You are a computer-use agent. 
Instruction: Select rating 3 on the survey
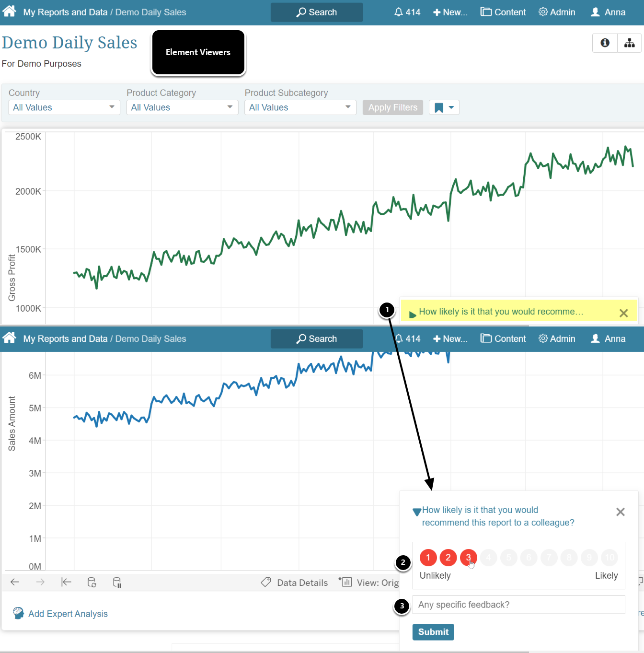pyautogui.click(x=468, y=558)
